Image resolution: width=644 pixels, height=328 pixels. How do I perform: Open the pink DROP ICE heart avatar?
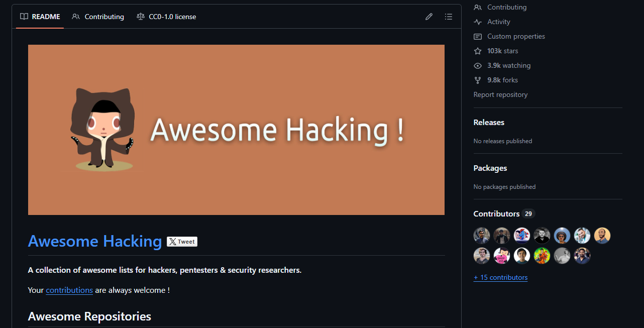tap(502, 256)
